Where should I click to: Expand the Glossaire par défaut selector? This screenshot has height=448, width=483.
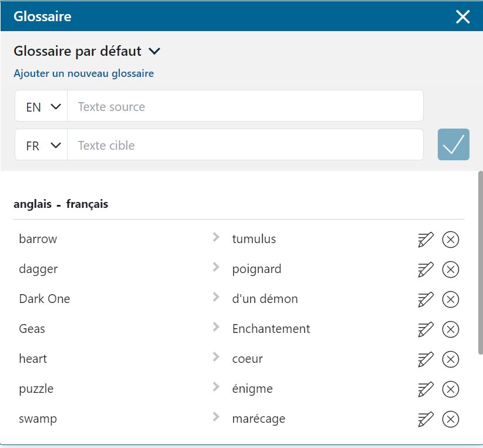[87, 51]
